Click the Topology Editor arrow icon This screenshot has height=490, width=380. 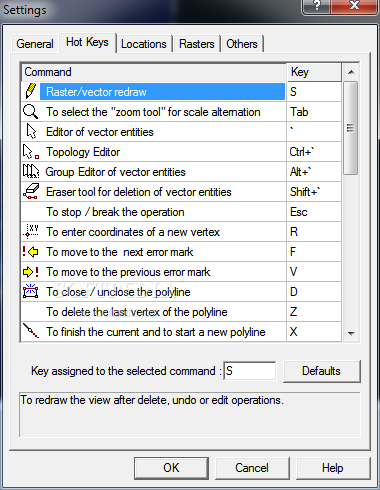click(31, 152)
